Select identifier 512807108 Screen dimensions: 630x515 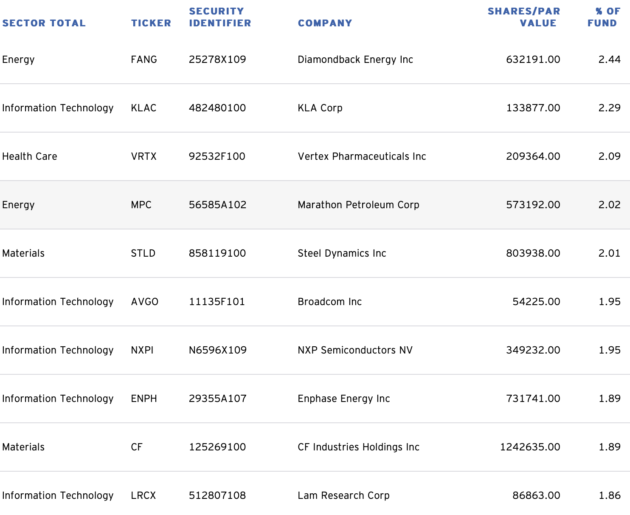tap(217, 495)
